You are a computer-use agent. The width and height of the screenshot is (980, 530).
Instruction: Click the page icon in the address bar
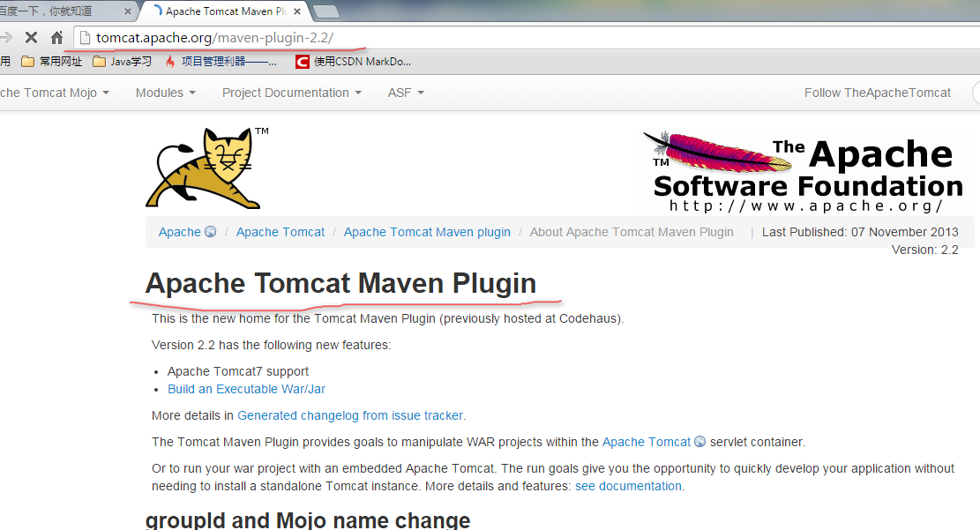(85, 38)
